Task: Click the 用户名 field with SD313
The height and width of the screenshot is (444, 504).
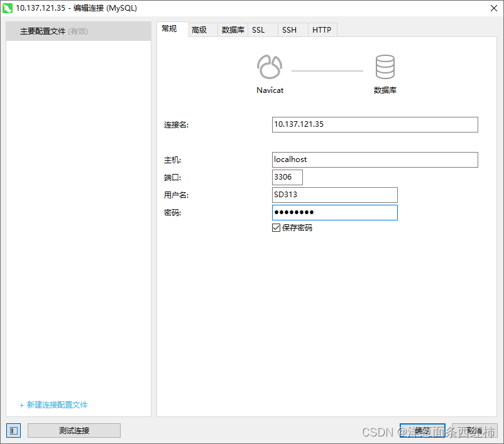Action: click(334, 195)
